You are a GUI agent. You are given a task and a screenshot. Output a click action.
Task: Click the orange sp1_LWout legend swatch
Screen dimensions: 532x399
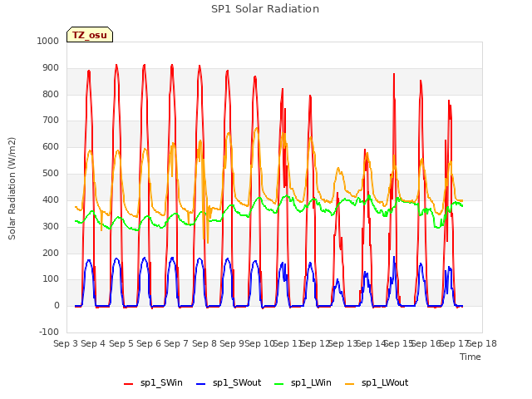[x=349, y=384]
